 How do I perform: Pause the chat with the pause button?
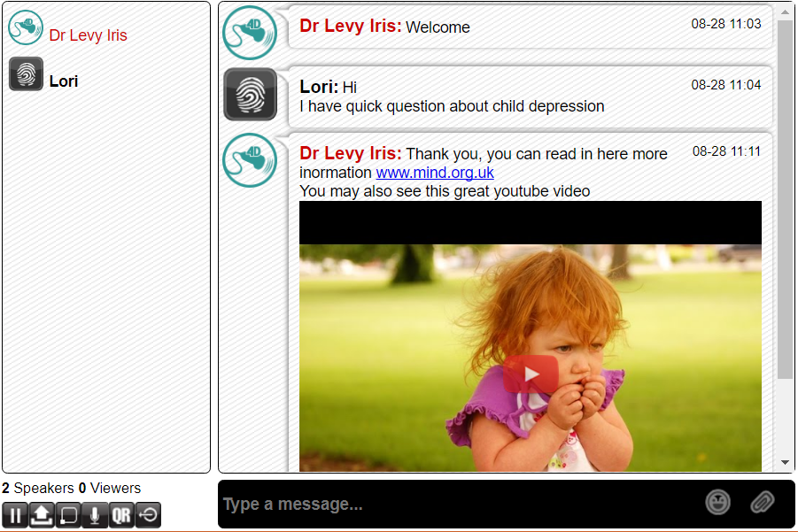click(x=15, y=515)
